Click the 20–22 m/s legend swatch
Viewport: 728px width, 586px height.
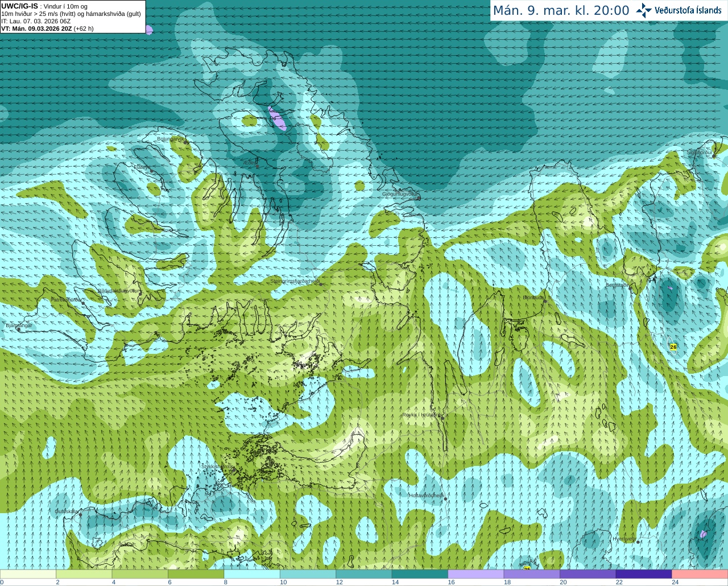pyautogui.click(x=588, y=574)
